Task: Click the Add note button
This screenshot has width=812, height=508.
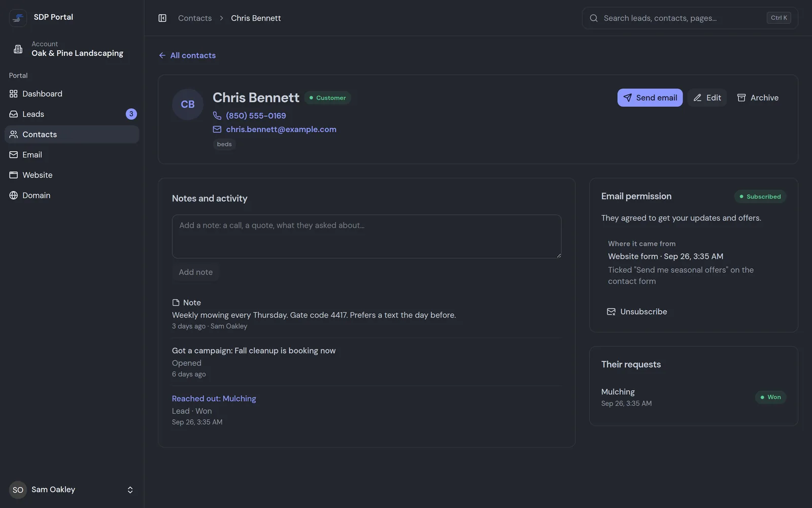Action: coord(196,272)
